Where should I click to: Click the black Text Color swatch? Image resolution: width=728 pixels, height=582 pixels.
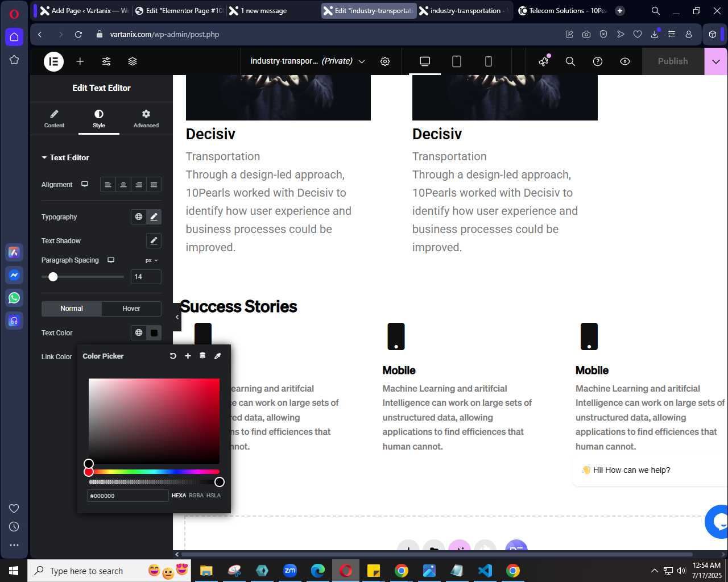154,332
